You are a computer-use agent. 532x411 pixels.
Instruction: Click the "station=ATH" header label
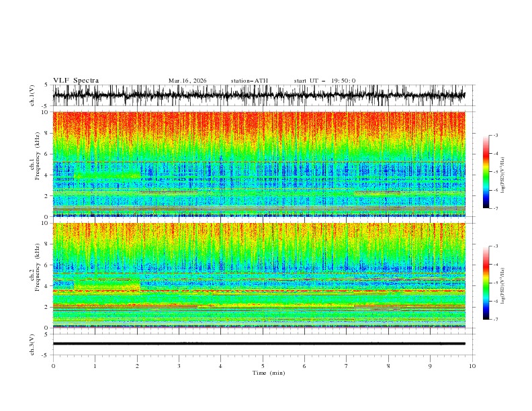(x=249, y=81)
